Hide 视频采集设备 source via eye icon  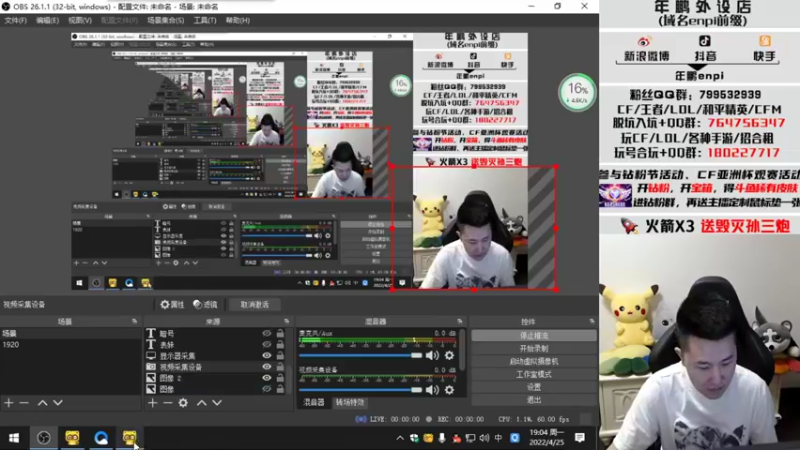(x=266, y=367)
